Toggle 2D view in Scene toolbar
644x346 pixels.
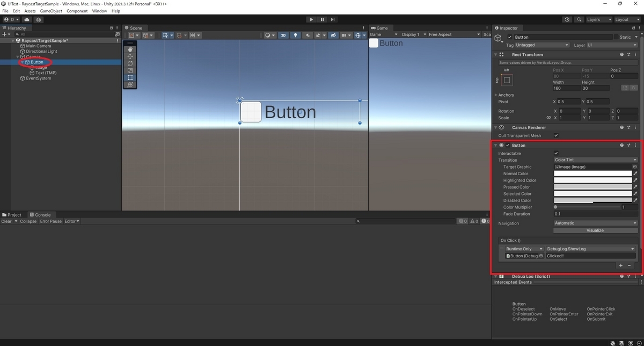pos(283,35)
